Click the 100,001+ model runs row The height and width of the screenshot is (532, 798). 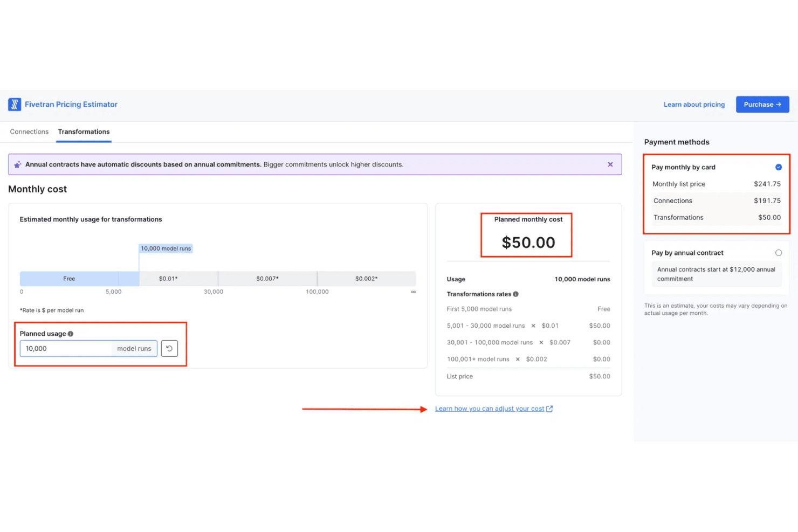point(528,359)
